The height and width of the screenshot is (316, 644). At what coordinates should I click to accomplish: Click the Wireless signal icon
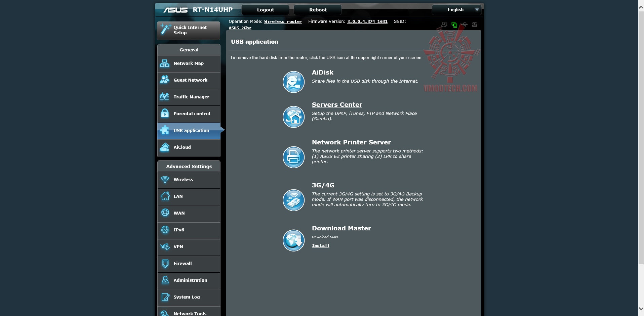[x=165, y=179]
